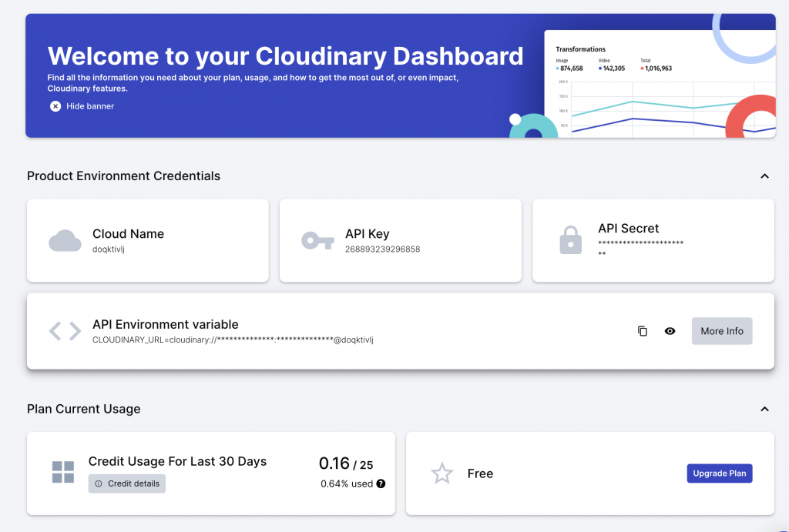
Task: Click the API Key key icon
Action: coord(317,240)
